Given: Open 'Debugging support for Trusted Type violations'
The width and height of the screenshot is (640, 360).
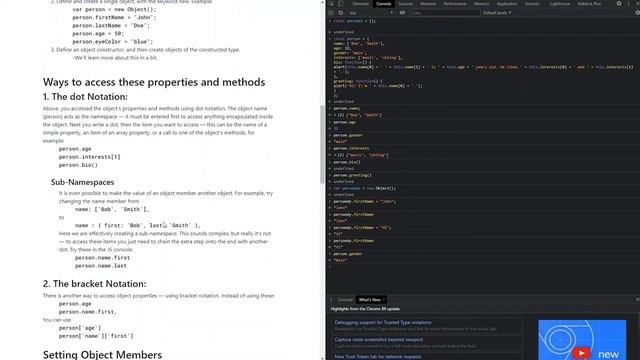Looking at the screenshot, I should coord(383,322).
